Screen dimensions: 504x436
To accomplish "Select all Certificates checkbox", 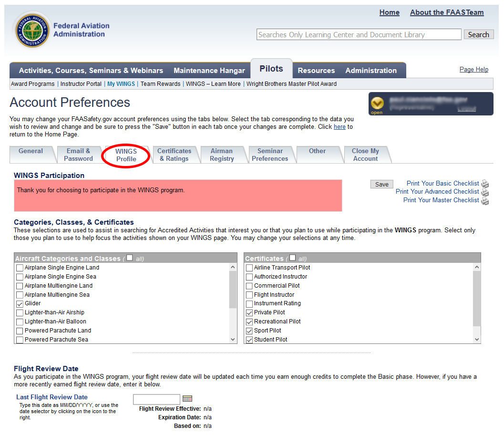I will point(292,258).
